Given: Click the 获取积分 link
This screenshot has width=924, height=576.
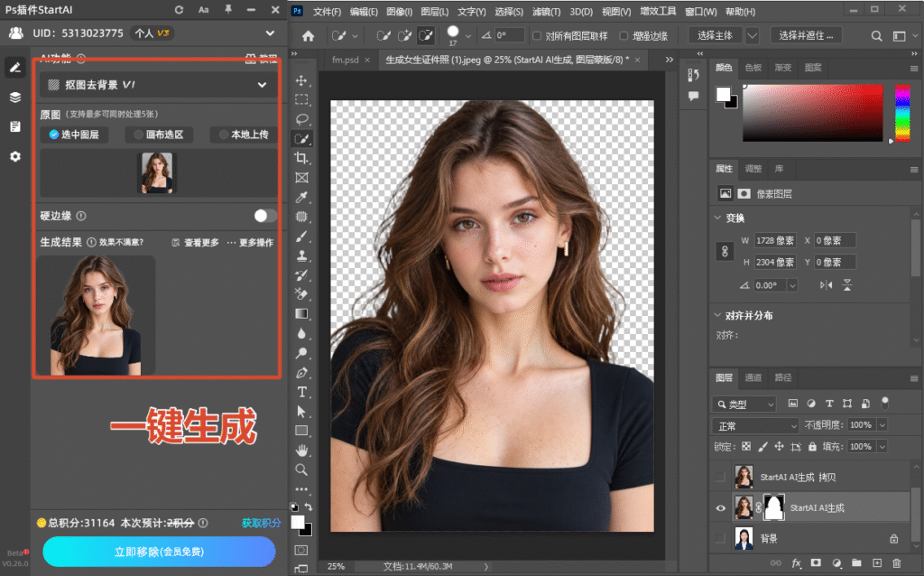Looking at the screenshot, I should click(x=262, y=523).
